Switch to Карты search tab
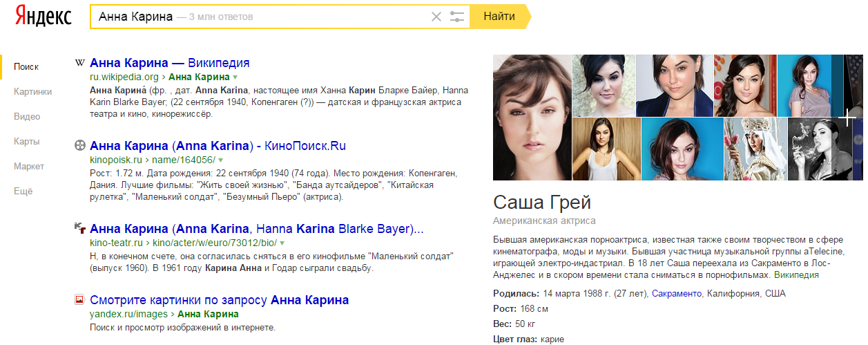Viewport: 868px width, 345px height. 26,142
